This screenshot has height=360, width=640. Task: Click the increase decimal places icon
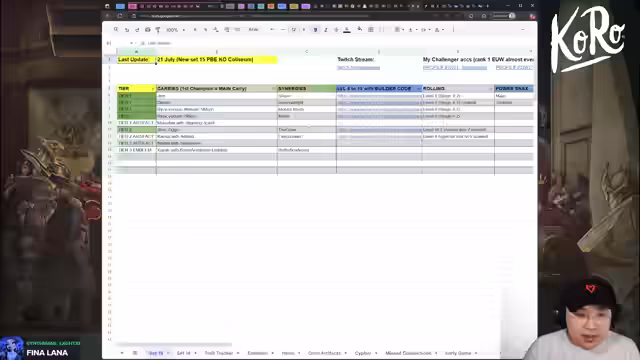click(x=227, y=30)
